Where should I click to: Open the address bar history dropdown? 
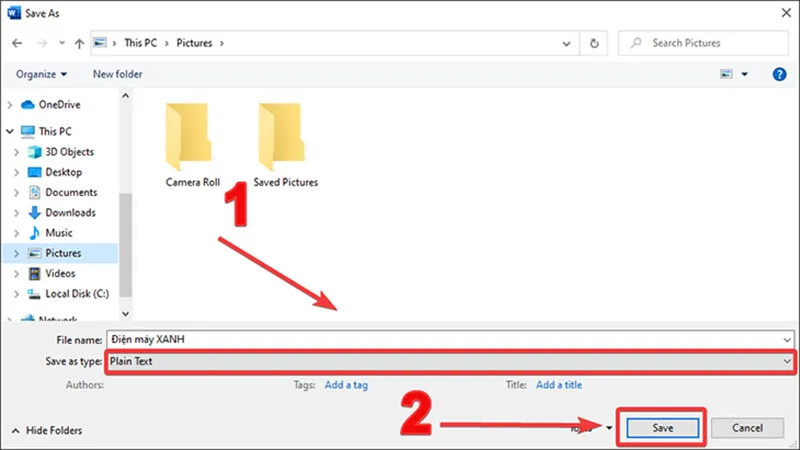pyautogui.click(x=566, y=43)
